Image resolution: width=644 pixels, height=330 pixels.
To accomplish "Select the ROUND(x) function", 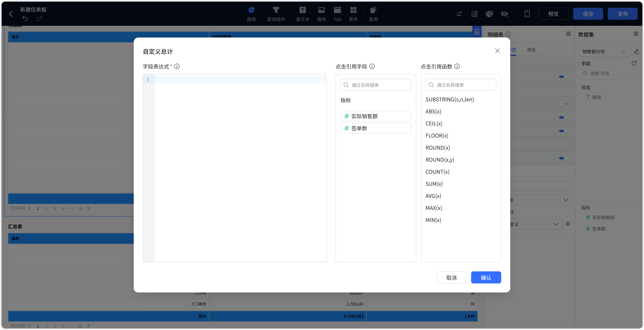I will point(437,148).
